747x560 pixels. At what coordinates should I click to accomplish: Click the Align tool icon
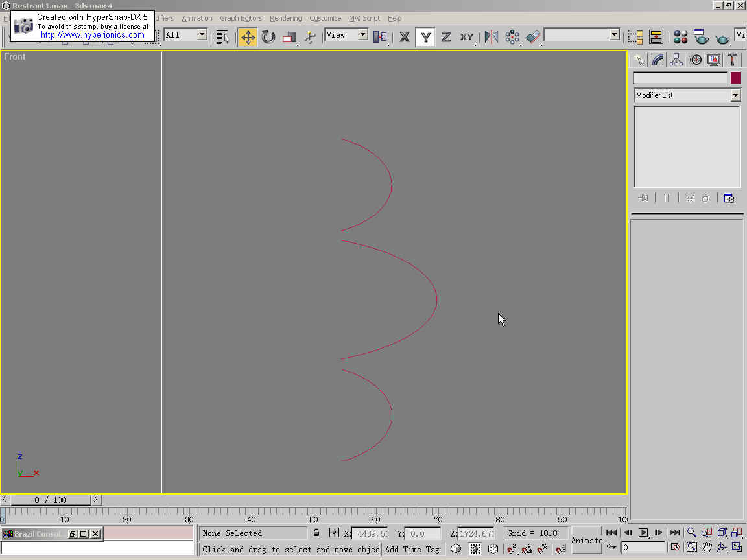point(533,37)
